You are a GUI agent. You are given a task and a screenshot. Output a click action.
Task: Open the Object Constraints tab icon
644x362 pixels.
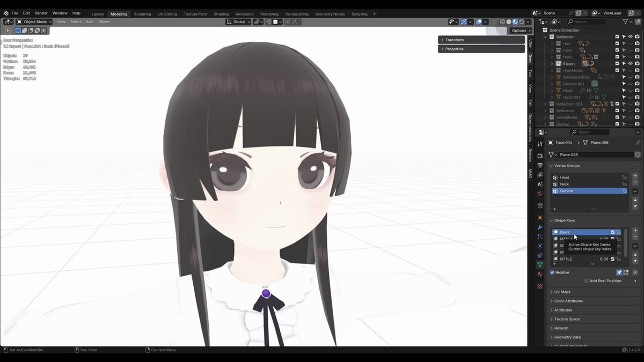click(540, 255)
